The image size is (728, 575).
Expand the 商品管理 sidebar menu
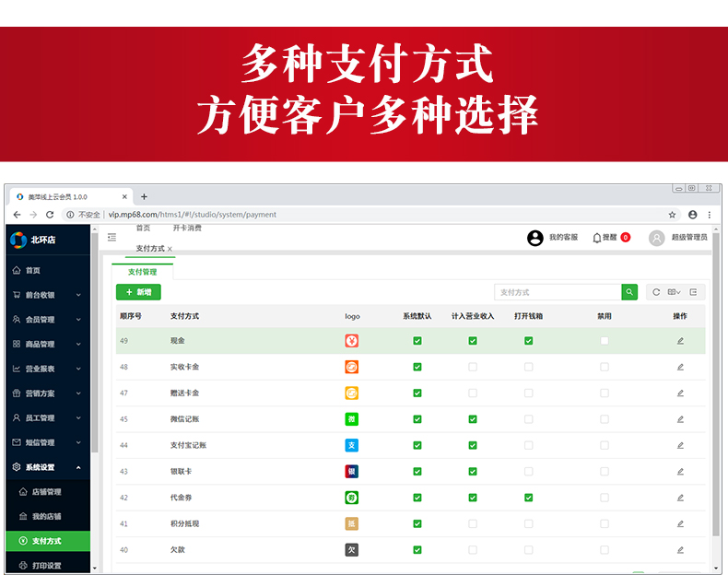click(x=46, y=344)
